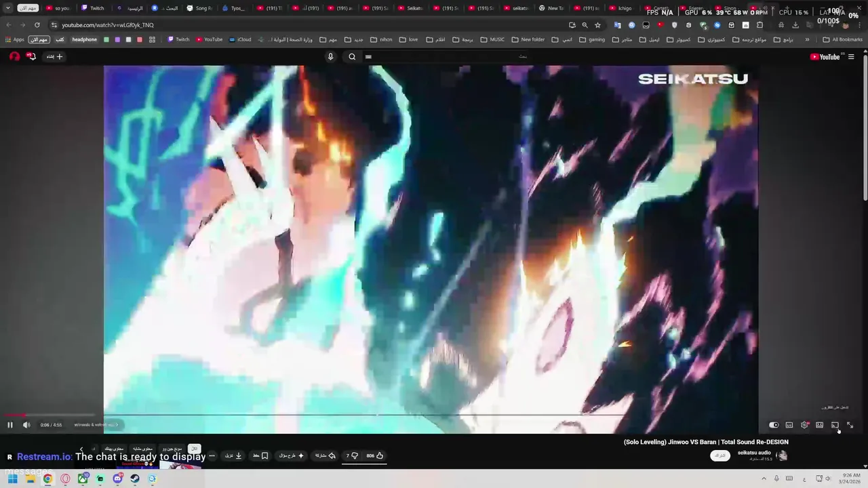Open the New folder bookmarks folder
Screen dimensions: 868x488
click(x=528, y=39)
